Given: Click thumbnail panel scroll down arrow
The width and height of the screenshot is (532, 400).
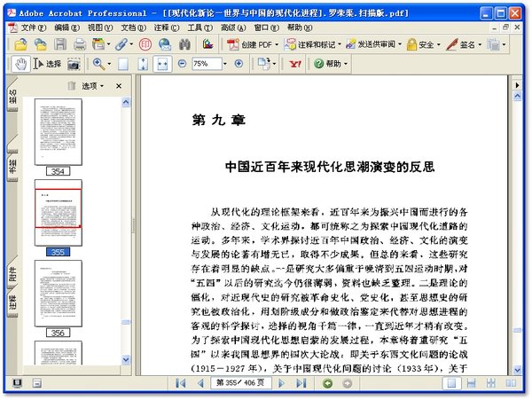Looking at the screenshot, I should click(126, 359).
